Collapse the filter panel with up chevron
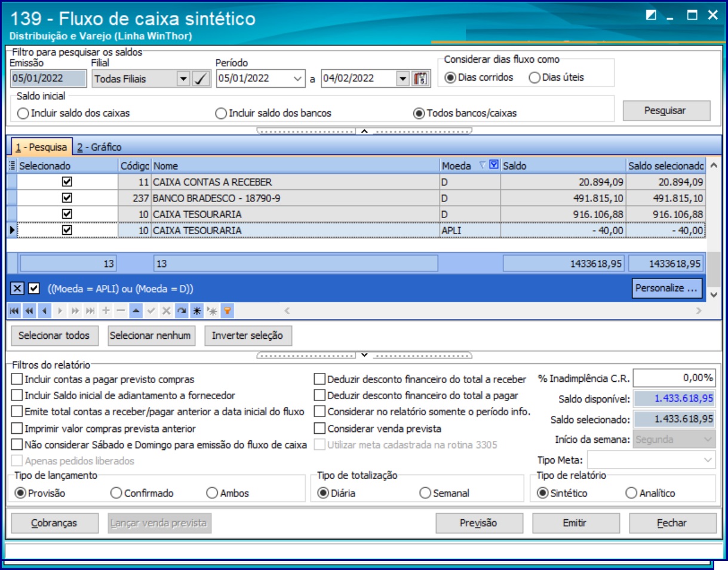728x570 pixels. pyautogui.click(x=364, y=131)
